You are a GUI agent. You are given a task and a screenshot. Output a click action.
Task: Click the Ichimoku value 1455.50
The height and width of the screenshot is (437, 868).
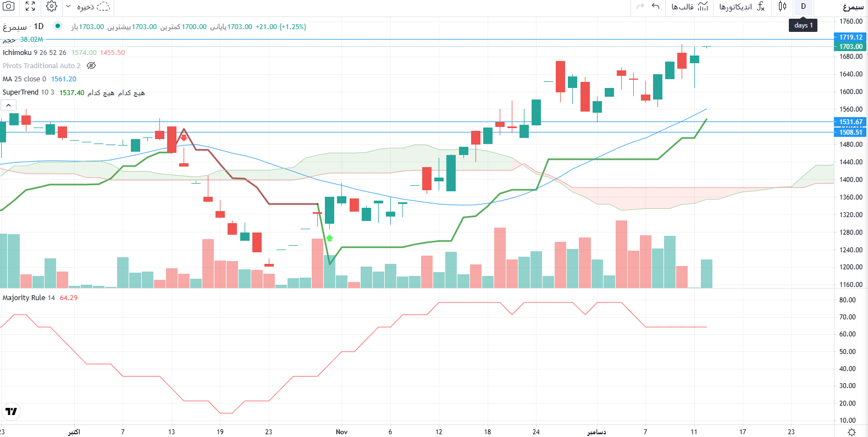pos(112,53)
